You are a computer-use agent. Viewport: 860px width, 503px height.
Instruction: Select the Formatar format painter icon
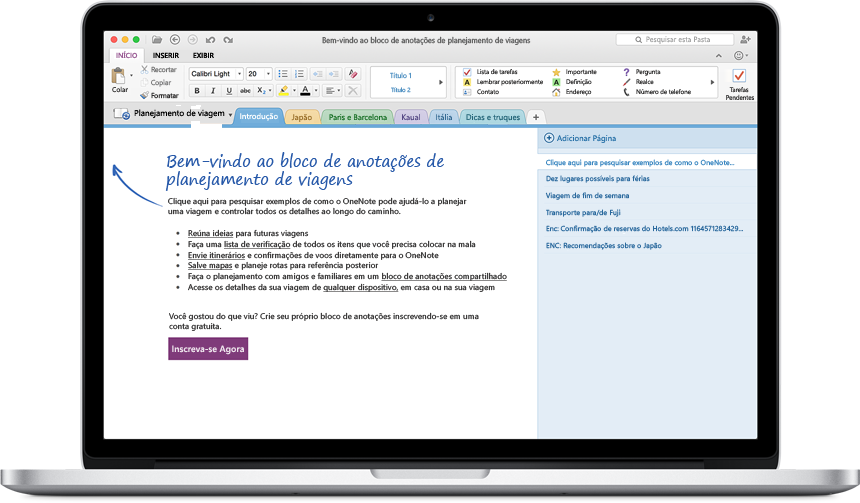pyautogui.click(x=145, y=95)
